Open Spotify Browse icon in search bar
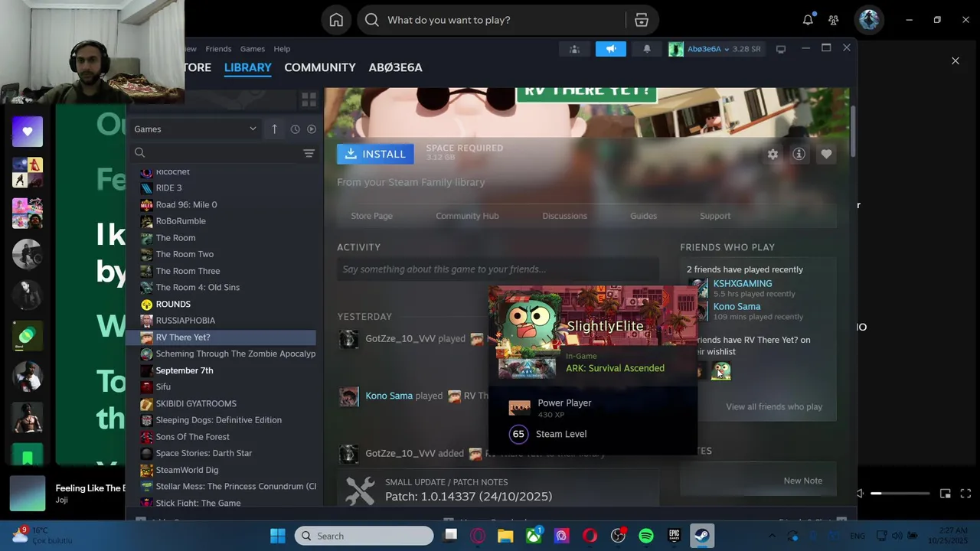This screenshot has width=980, height=551. pos(642,20)
